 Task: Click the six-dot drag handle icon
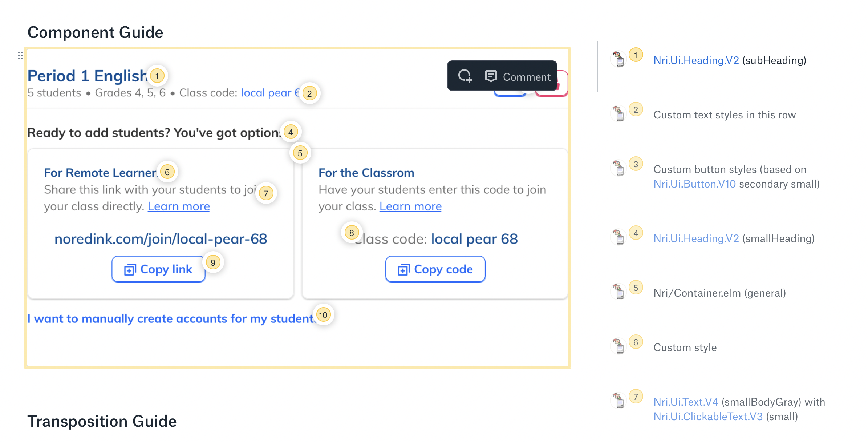point(20,56)
